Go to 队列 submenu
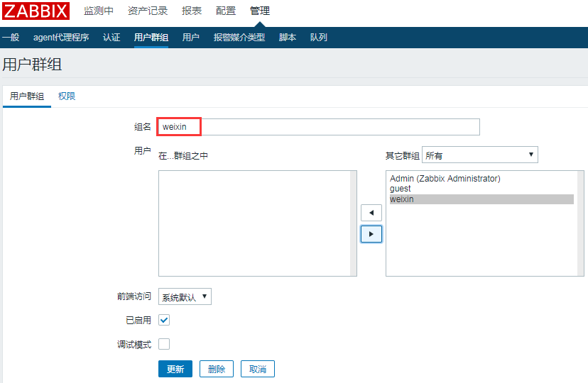This screenshot has height=383, width=588. tap(319, 38)
